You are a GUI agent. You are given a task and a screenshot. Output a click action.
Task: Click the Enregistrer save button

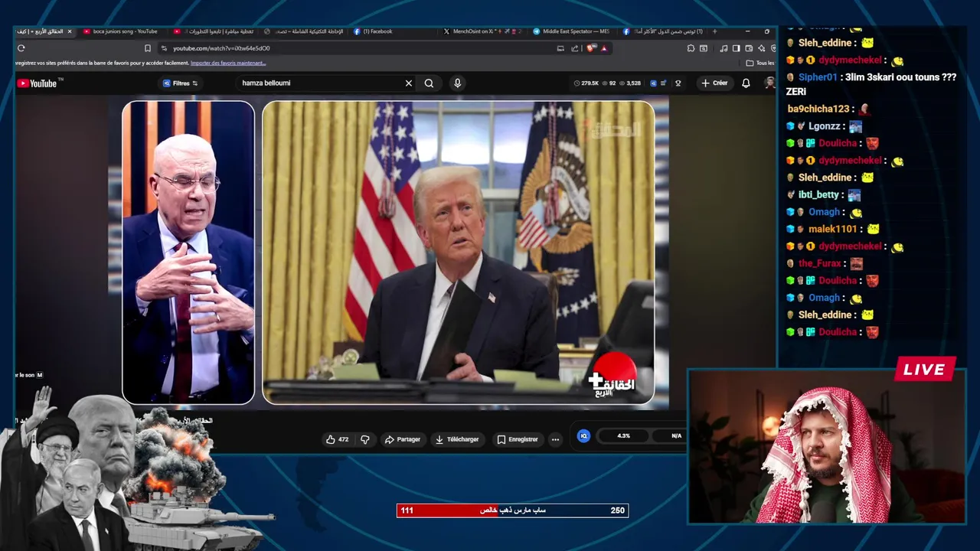coord(518,439)
